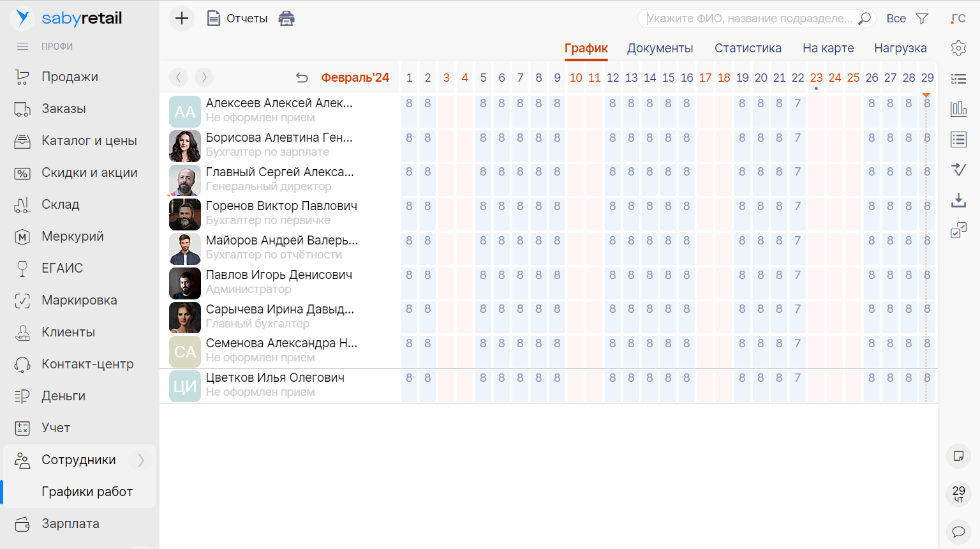Toggle the sidebar hamburger menu
This screenshot has height=549, width=980.
22,47
